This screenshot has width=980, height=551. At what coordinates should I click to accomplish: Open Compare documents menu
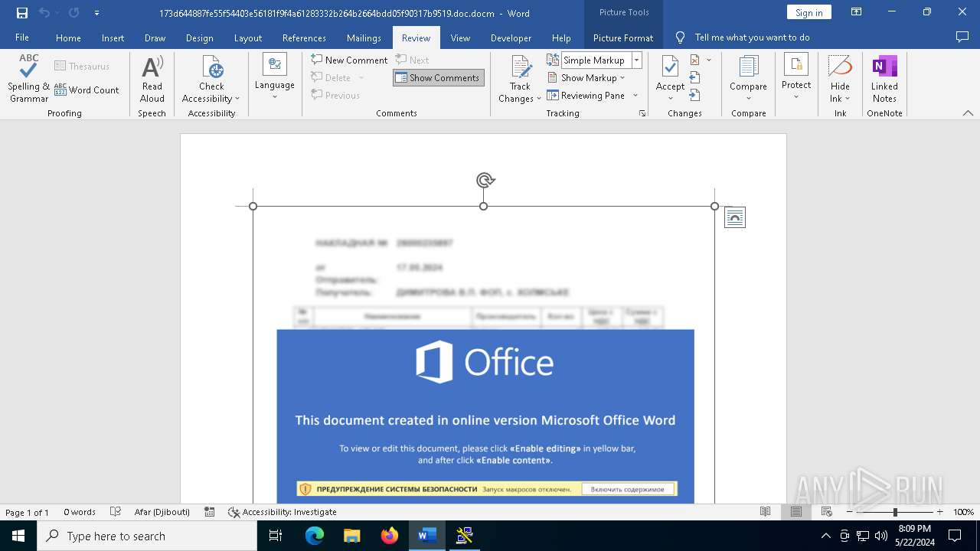click(x=748, y=78)
